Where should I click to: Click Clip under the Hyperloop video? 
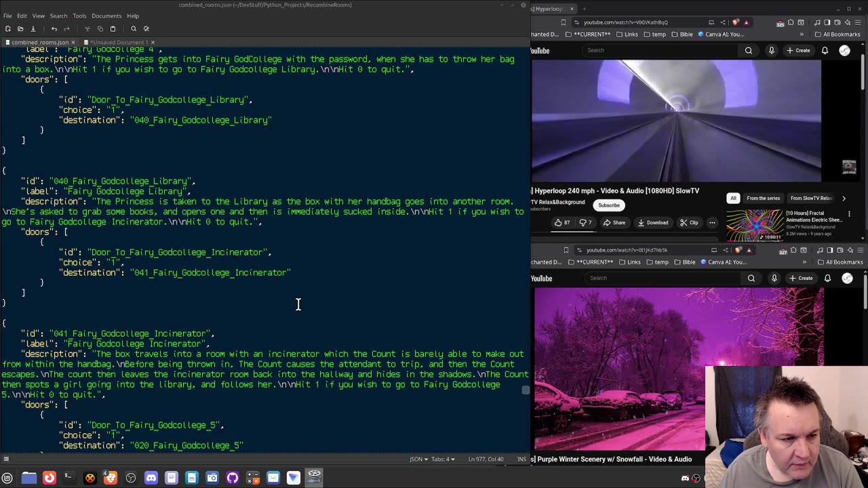pos(688,222)
